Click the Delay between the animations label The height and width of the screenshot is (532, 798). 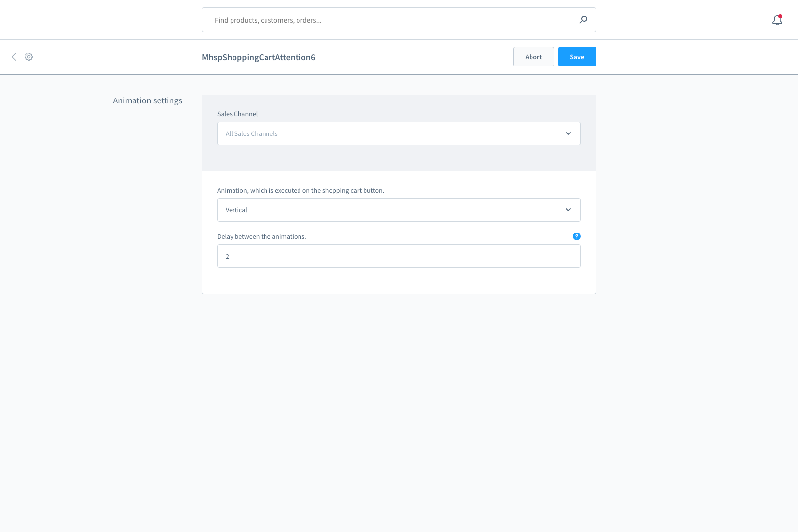[262, 236]
